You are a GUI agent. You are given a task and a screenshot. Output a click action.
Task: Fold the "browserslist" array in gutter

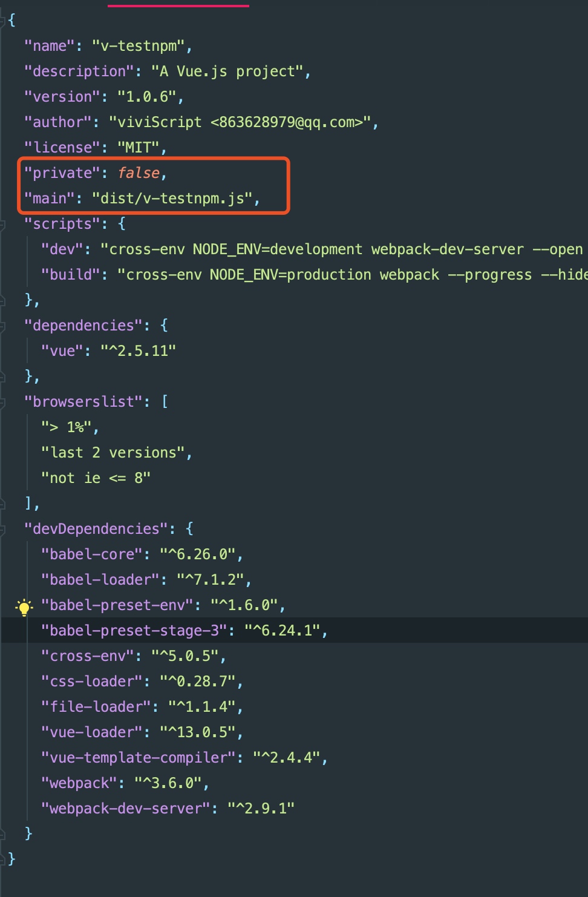(x=3, y=402)
